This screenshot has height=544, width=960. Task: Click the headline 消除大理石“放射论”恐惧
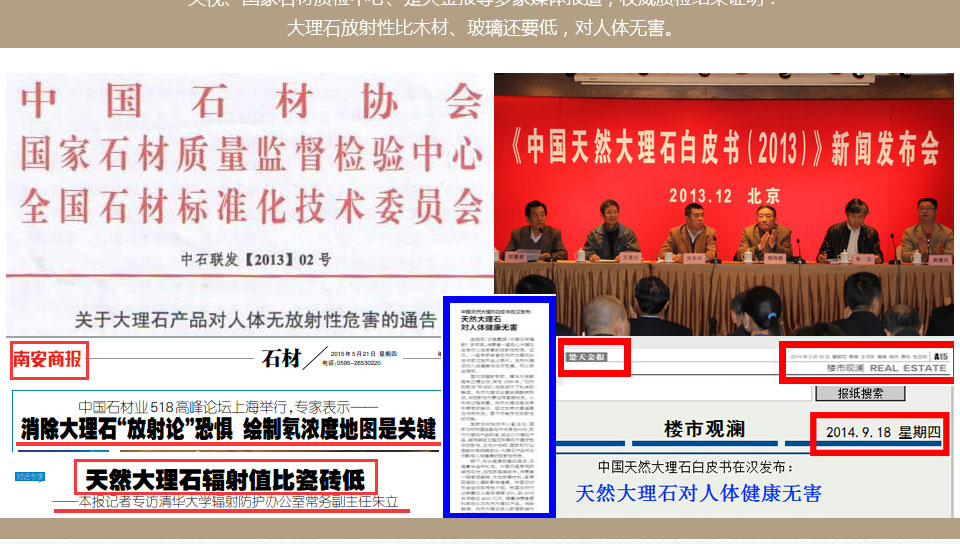[x=127, y=430]
